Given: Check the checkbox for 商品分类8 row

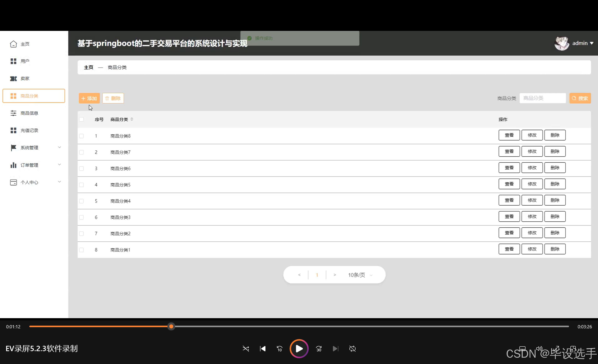Looking at the screenshot, I should click(x=82, y=136).
